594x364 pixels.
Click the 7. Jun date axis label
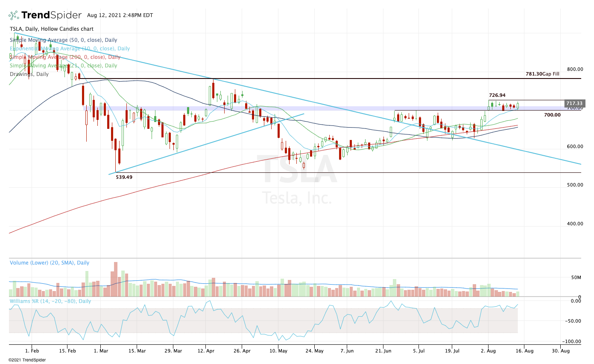click(347, 351)
